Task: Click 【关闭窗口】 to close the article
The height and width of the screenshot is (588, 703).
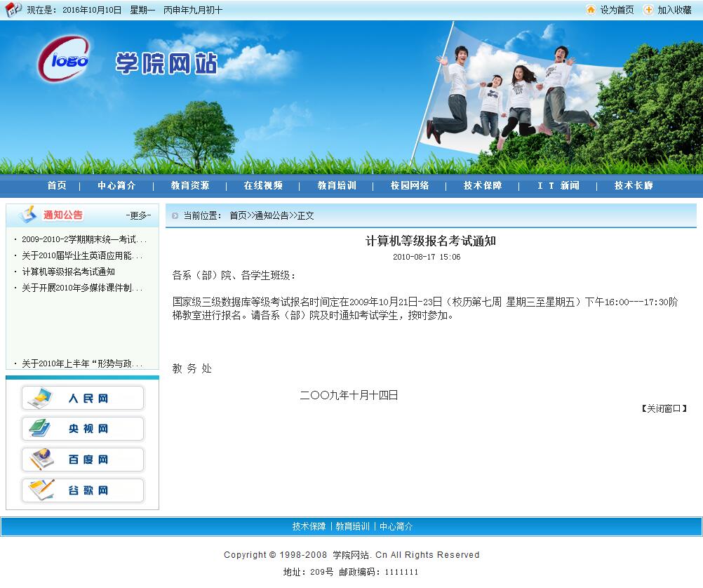Action: (664, 408)
